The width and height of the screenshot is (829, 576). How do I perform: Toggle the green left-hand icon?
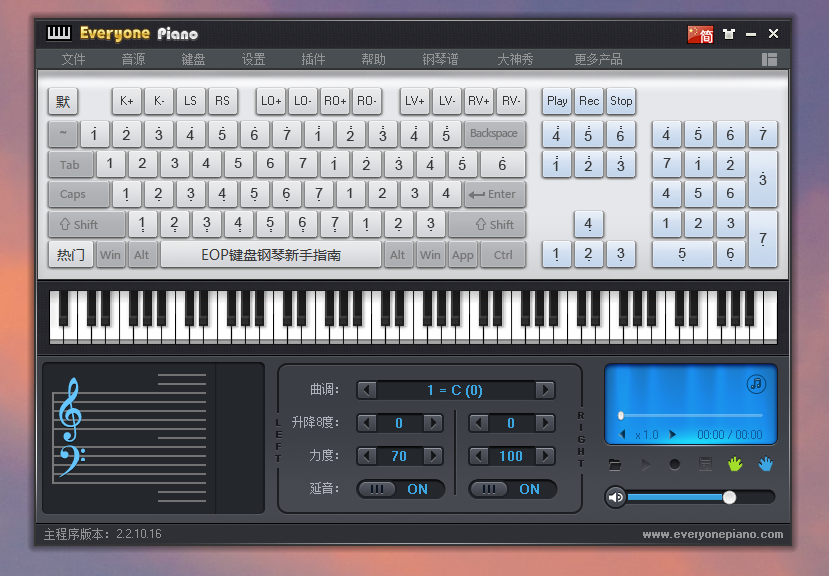pos(735,464)
